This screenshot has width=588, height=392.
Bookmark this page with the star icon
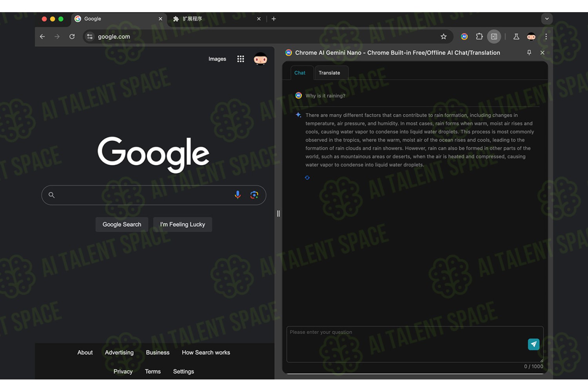[443, 36]
